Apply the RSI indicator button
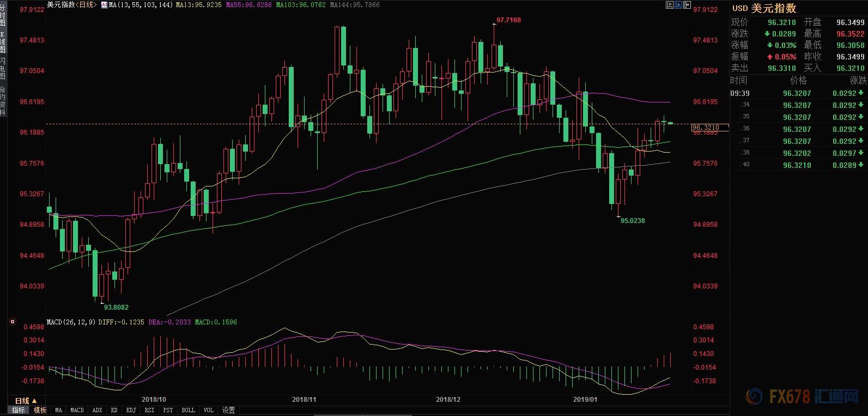This screenshot has height=416, width=868. [149, 410]
